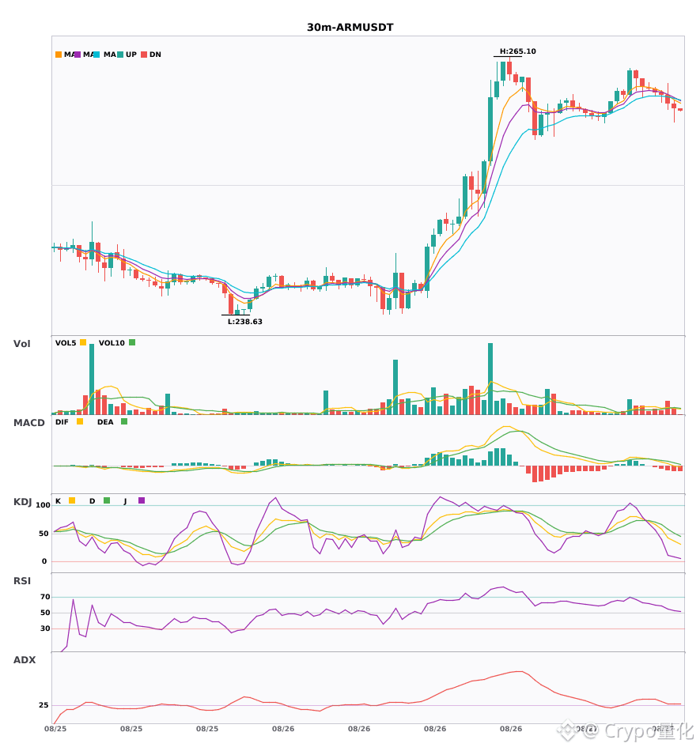Click the RSI panel label
The height and width of the screenshot is (751, 700).
click(x=22, y=581)
